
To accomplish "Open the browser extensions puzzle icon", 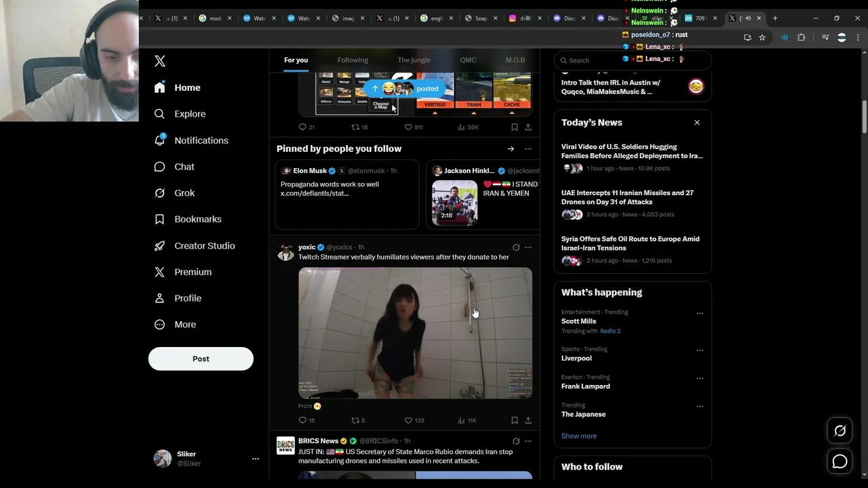I will (x=802, y=37).
